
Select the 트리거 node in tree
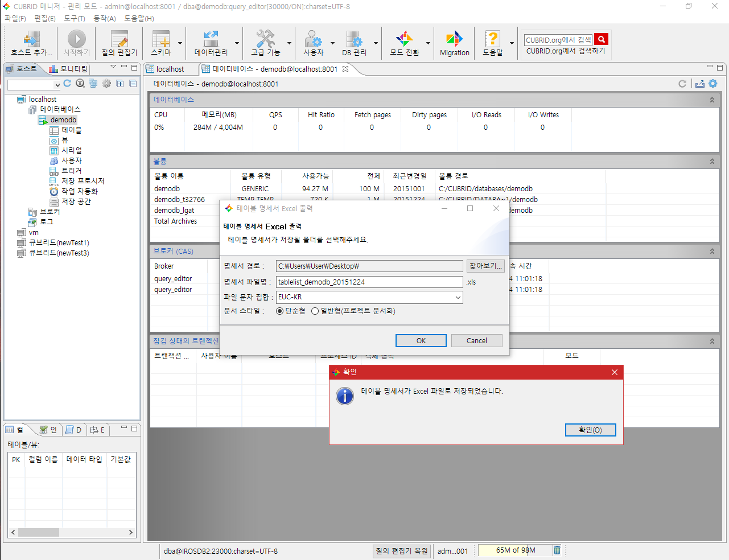tap(72, 171)
